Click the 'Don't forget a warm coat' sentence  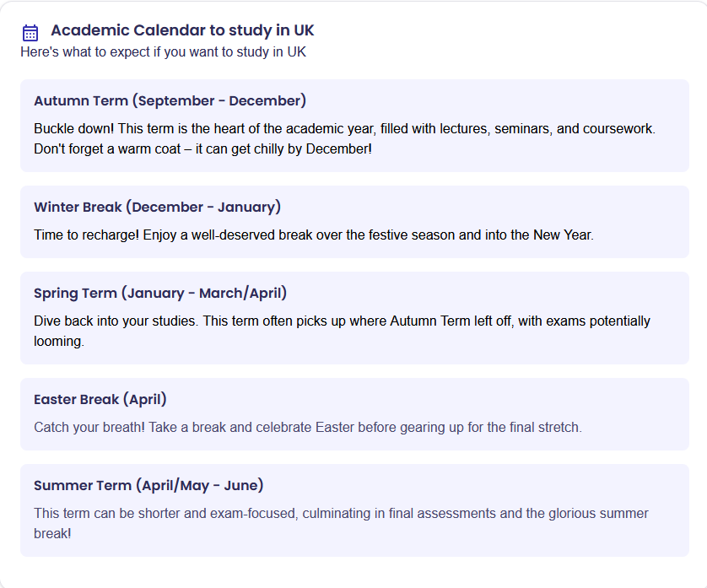tap(202, 148)
